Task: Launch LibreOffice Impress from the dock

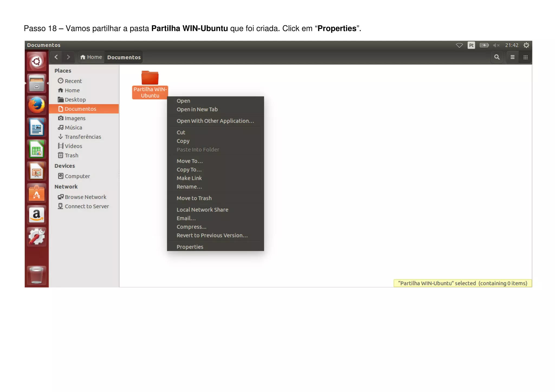Action: [37, 171]
